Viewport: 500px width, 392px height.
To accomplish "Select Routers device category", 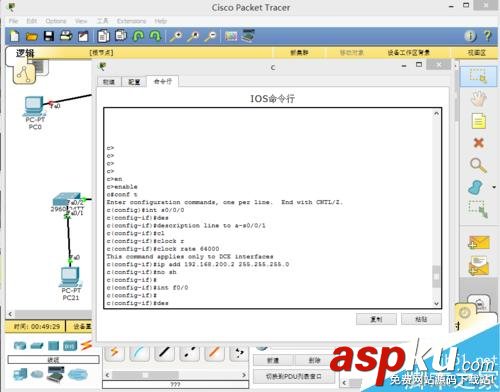I will (20, 346).
